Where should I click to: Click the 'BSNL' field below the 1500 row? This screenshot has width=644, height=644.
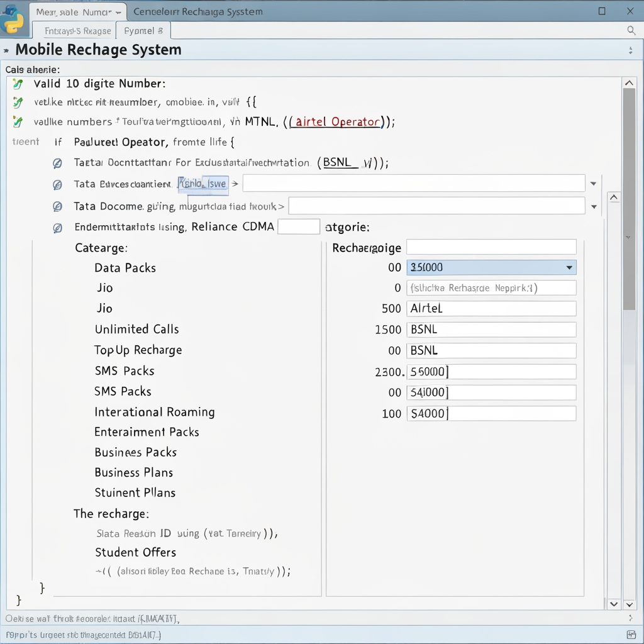(x=491, y=350)
